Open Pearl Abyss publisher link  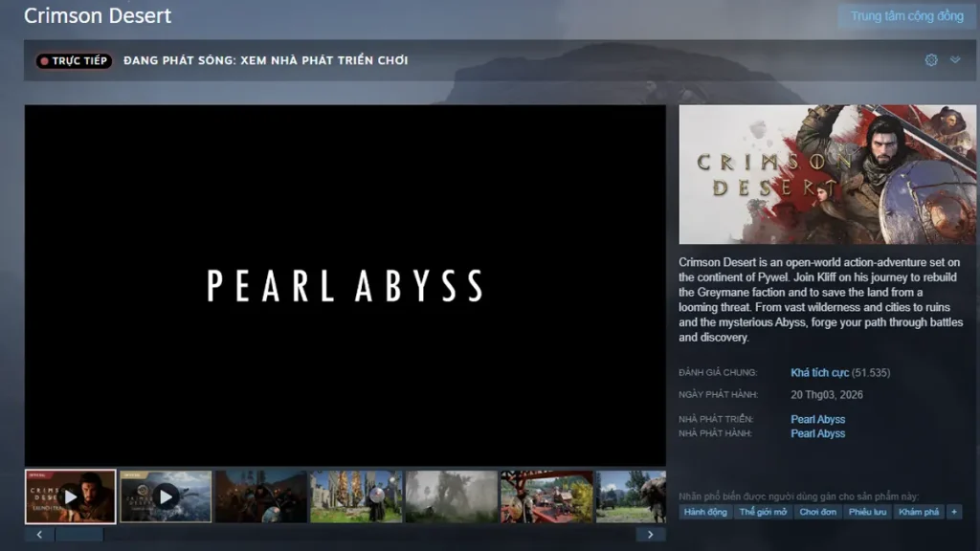(x=817, y=433)
